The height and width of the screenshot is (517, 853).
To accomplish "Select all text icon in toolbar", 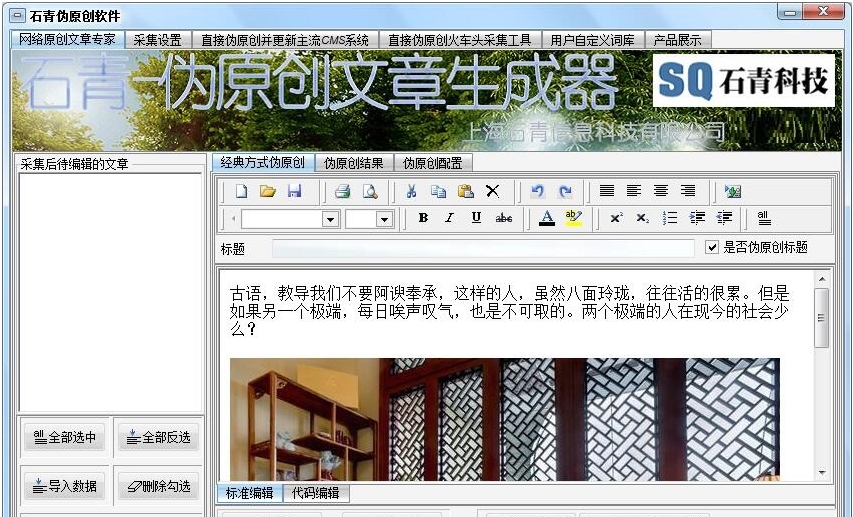I will [x=764, y=218].
